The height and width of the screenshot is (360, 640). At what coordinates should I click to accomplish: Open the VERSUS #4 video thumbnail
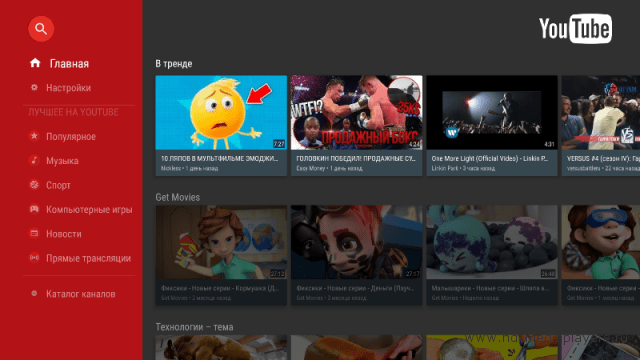click(601, 112)
